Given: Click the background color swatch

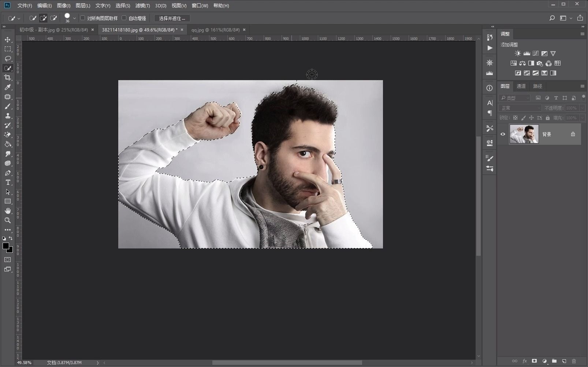Looking at the screenshot, I should pos(11,251).
